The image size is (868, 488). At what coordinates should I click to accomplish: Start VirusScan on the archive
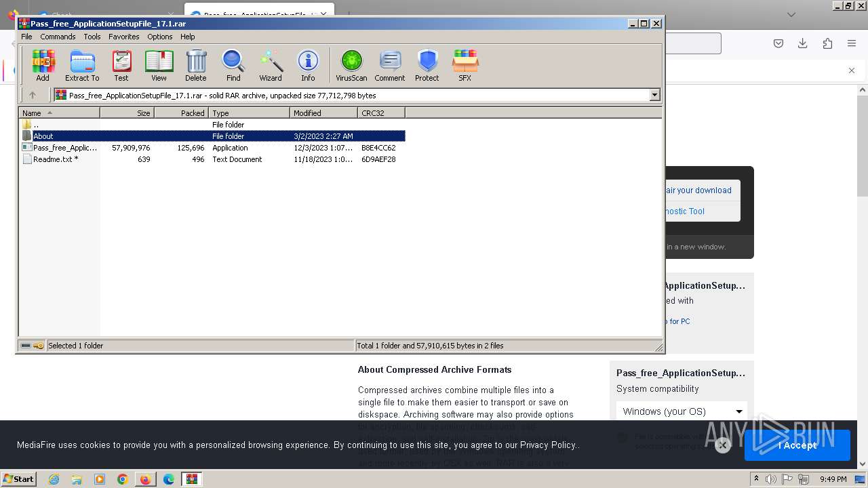351,66
